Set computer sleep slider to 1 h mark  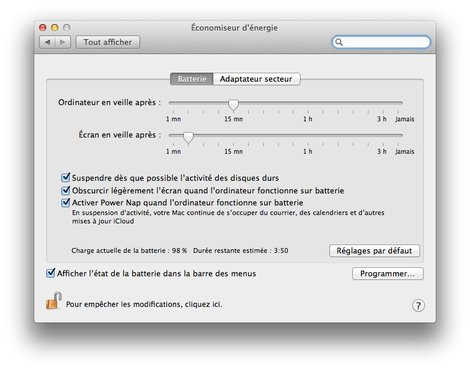308,103
